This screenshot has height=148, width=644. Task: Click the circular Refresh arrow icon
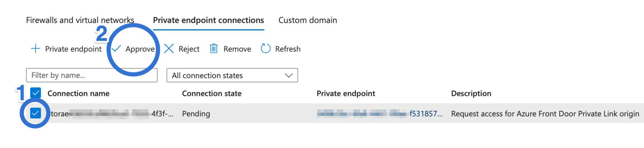pos(266,49)
